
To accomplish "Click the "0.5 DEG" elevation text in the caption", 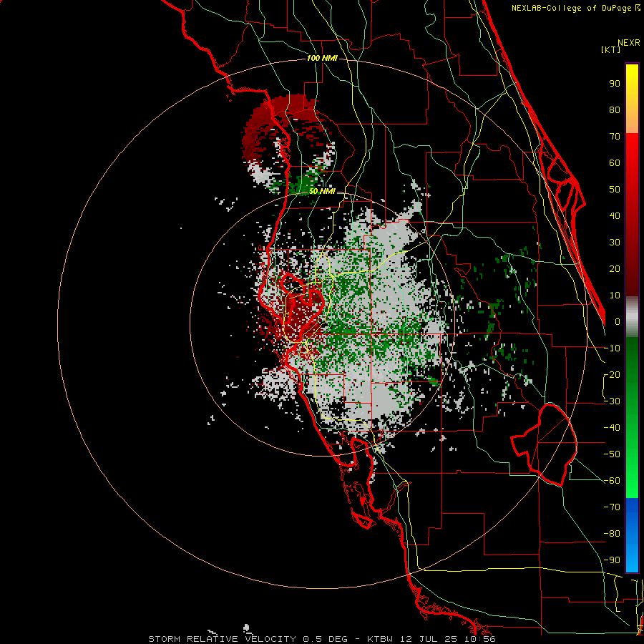I will 325,639.
